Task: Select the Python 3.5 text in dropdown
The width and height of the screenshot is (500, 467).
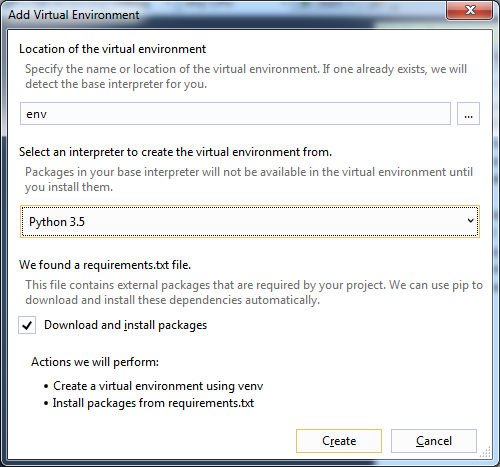Action: (x=57, y=222)
